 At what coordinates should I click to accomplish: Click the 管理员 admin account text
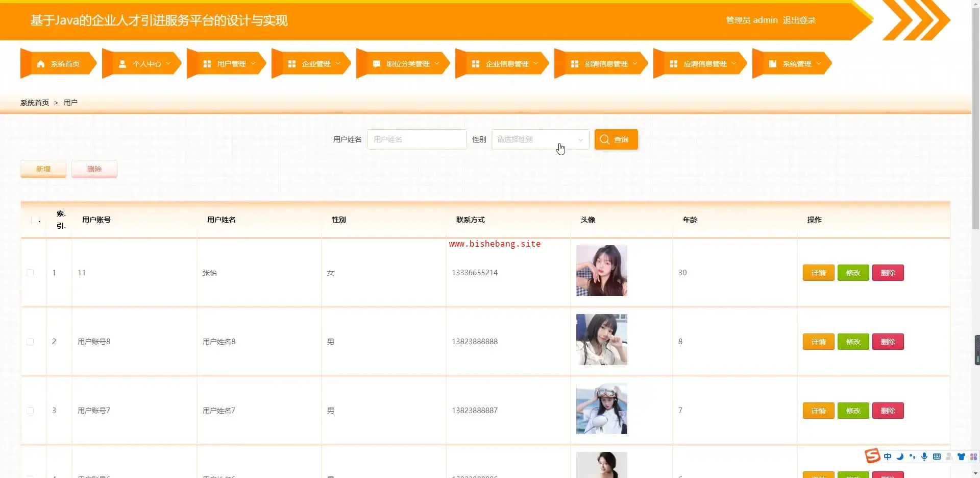pyautogui.click(x=752, y=20)
